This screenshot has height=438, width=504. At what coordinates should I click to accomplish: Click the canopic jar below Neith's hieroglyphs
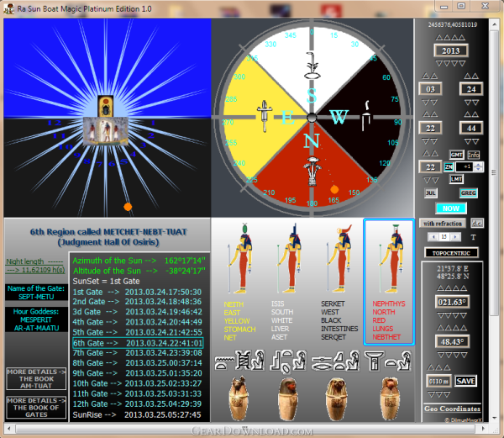[x=239, y=398]
